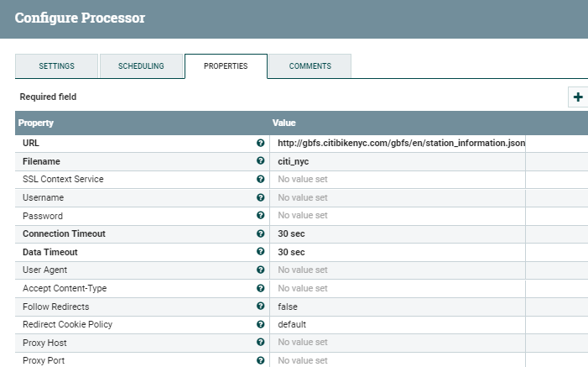Open help icon beside Filename property
588x367 pixels.
point(260,160)
